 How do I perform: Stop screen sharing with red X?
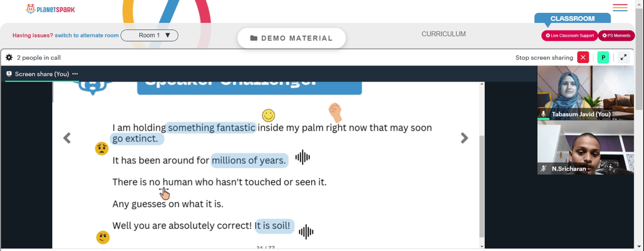583,57
